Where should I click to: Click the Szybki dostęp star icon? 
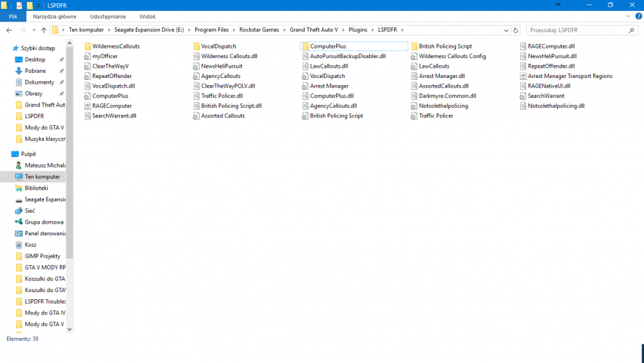click(x=15, y=48)
